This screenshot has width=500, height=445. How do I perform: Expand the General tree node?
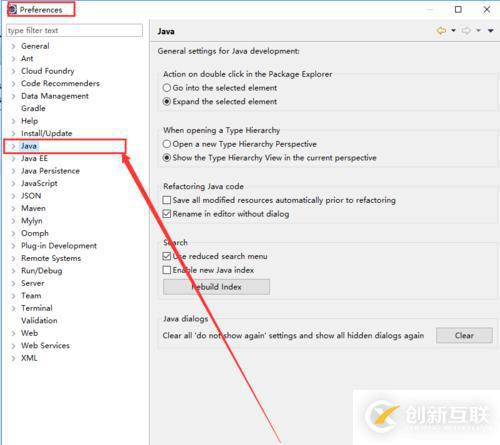coord(13,46)
